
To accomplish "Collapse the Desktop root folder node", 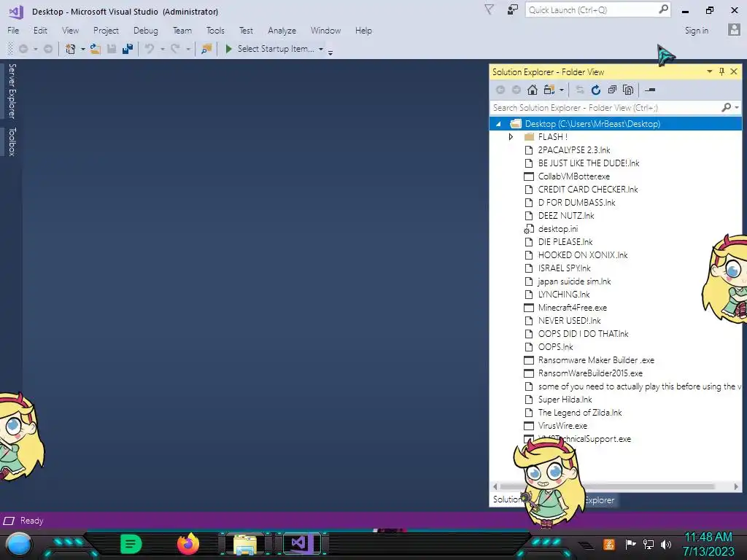I will point(498,124).
